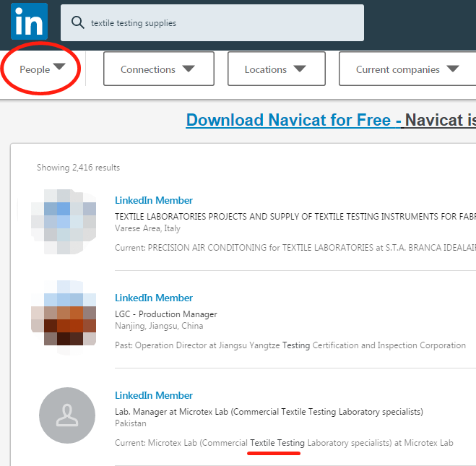Click the LGC Production Manager's blurred avatar
The width and height of the screenshot is (476, 466).
point(64,318)
